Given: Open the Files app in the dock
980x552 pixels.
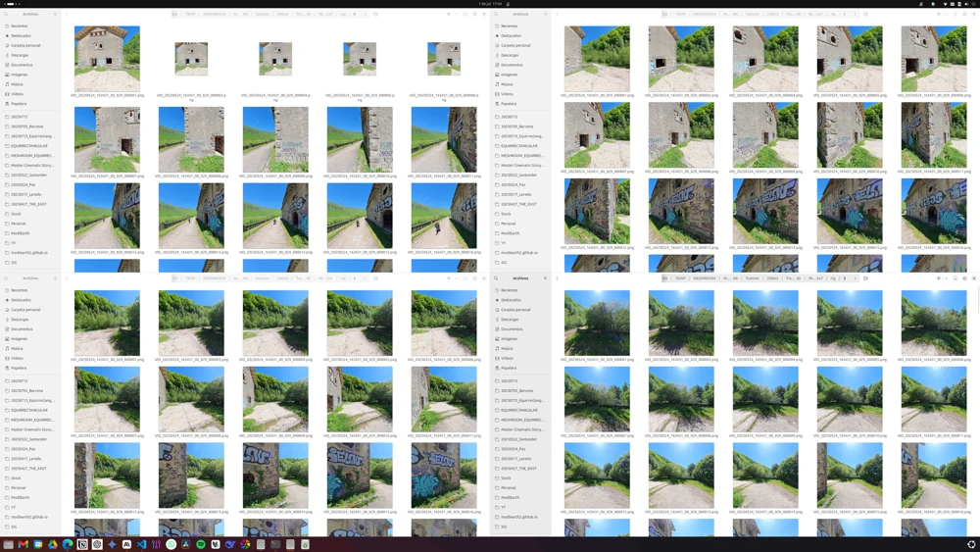Looking at the screenshot, I should point(8,544).
